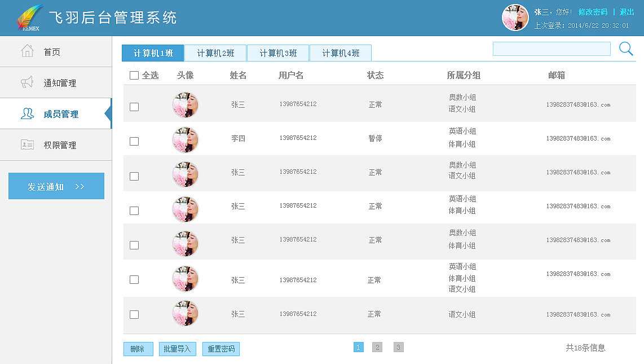
Task: Click the home icon in sidebar
Action: point(27,51)
